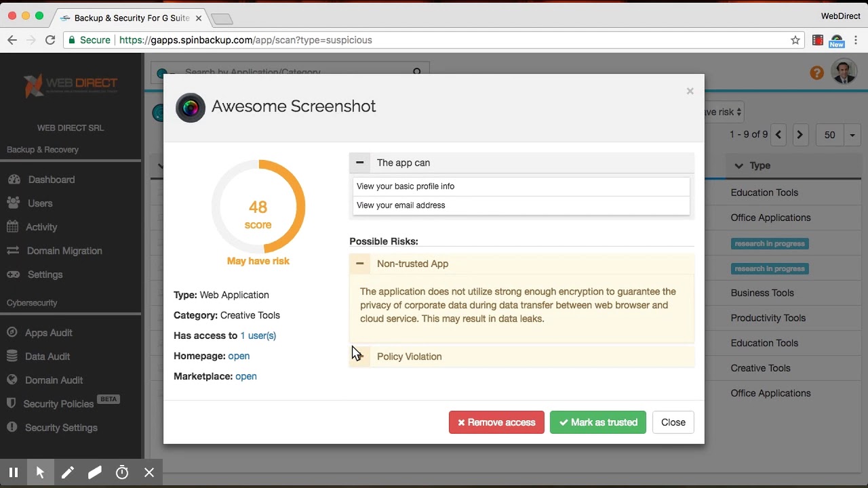Open a new browser tab
Viewport: 868px width, 488px height.
[x=222, y=18]
